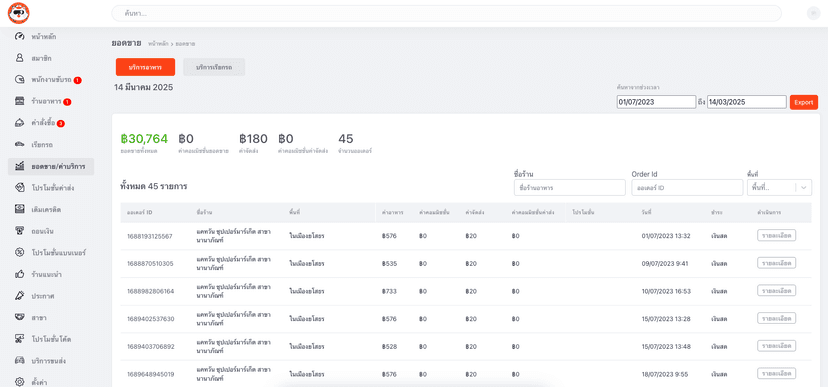Click the date 09/07/2023 9:41
The image size is (828, 387).
665,263
